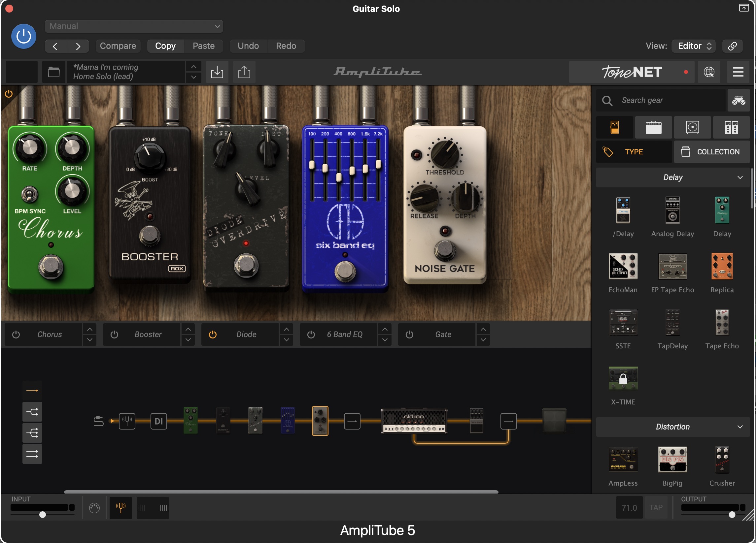Select the AmpLess distortion pedal
This screenshot has width=756, height=543.
(623, 460)
